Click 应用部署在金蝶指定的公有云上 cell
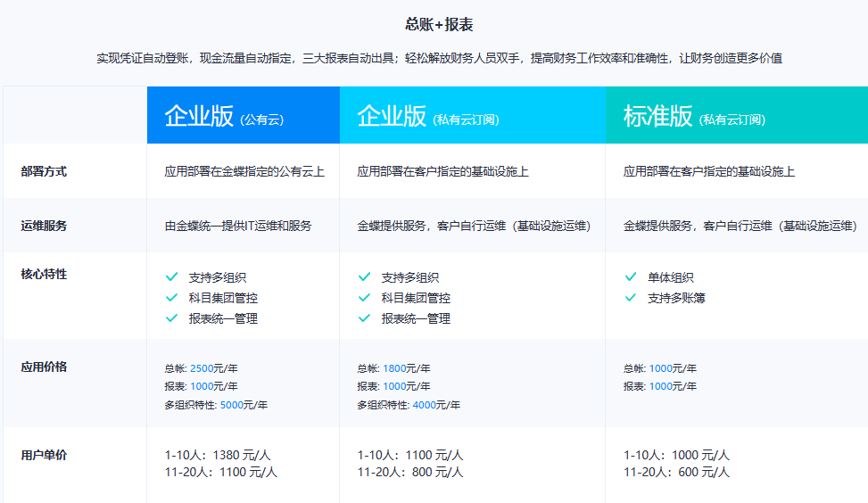This screenshot has width=868, height=503. pyautogui.click(x=244, y=171)
